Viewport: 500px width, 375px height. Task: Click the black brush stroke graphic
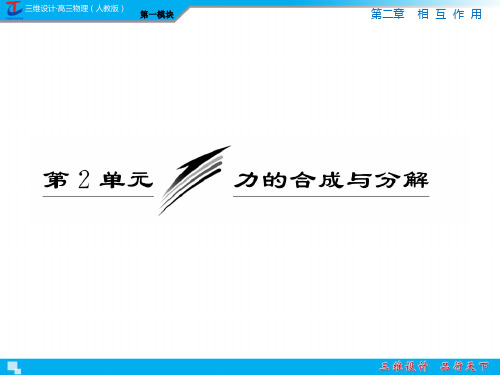[194, 180]
